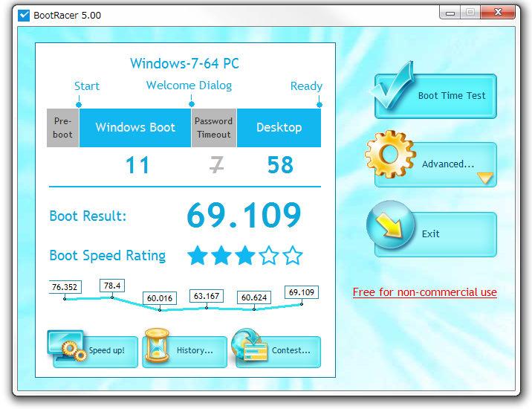Click the Boot Result label
532x409 pixels.
click(88, 216)
